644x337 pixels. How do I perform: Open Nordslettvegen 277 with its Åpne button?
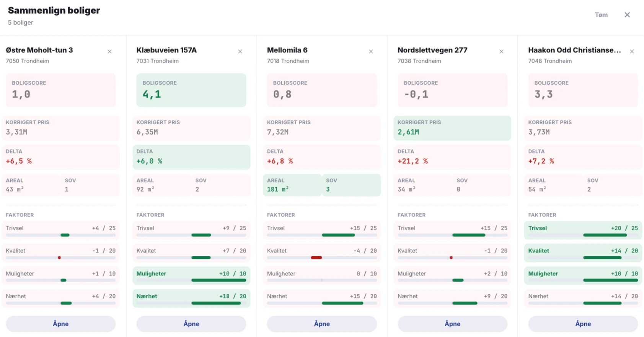point(452,324)
